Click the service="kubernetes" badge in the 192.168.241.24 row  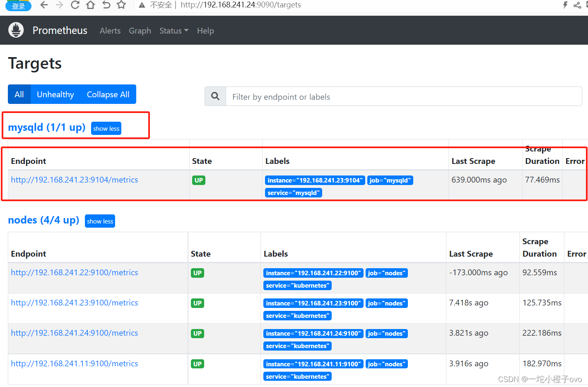coord(297,346)
